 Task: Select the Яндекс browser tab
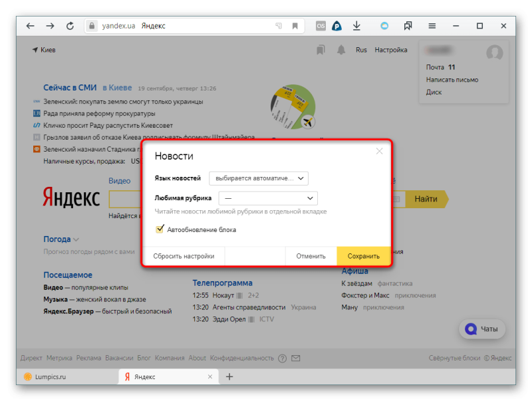pyautogui.click(x=169, y=376)
